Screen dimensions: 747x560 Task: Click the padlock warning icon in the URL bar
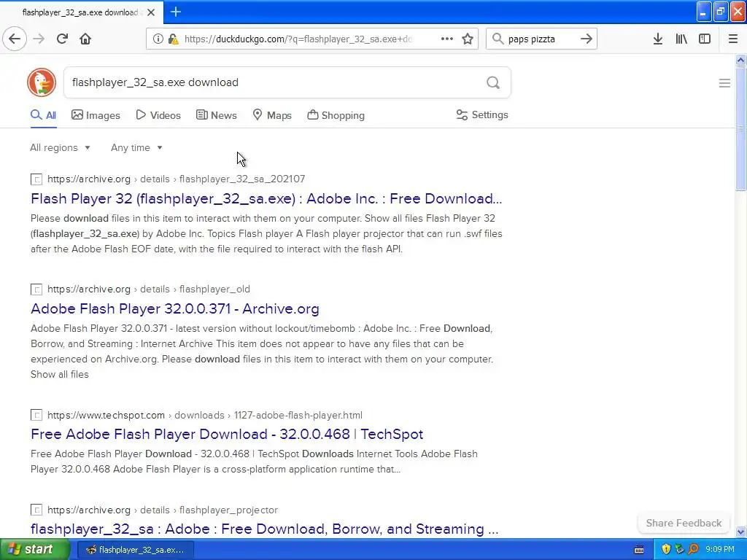pyautogui.click(x=174, y=39)
